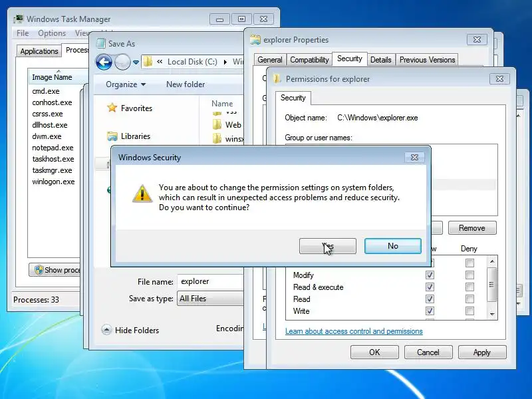Click the forward arrow in Save As
The height and width of the screenshot is (399, 532).
[x=122, y=62]
